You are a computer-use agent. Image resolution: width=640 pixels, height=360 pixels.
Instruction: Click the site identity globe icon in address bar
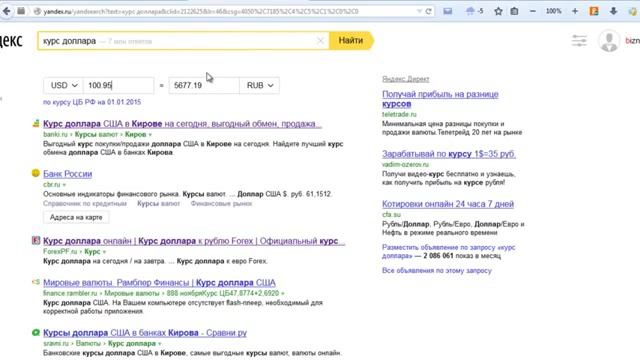(37, 11)
